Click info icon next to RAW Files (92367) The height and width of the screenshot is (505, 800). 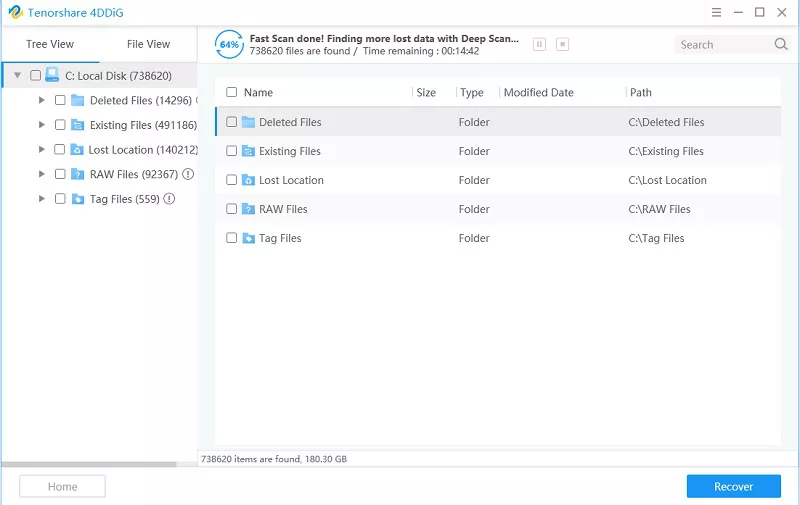188,174
